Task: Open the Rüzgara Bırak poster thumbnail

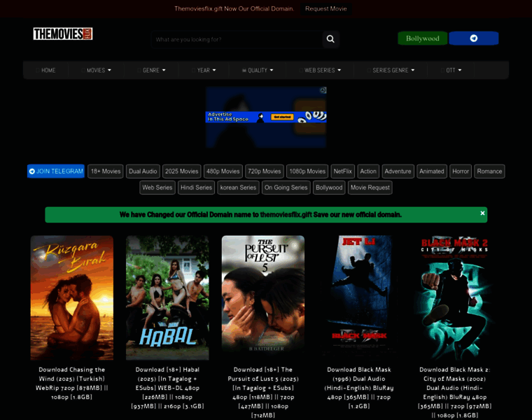Action: [72, 298]
